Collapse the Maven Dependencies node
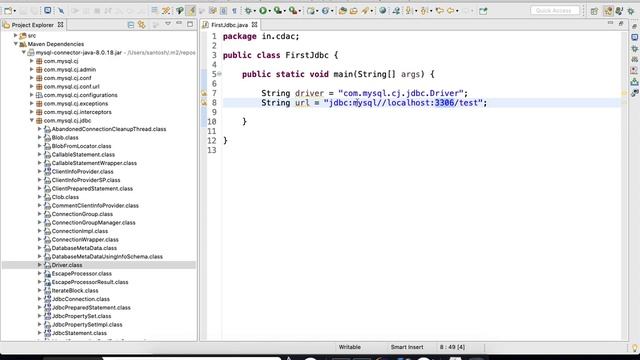640x360 pixels. click(x=16, y=44)
